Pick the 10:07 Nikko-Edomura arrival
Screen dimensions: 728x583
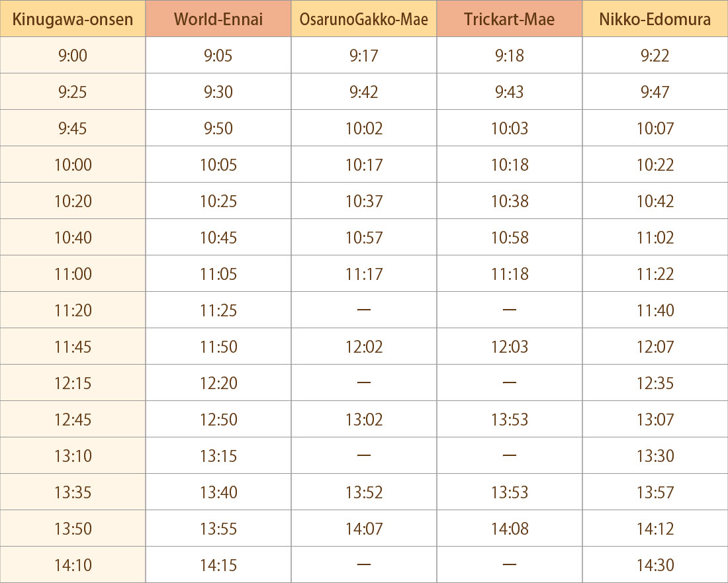pyautogui.click(x=655, y=128)
